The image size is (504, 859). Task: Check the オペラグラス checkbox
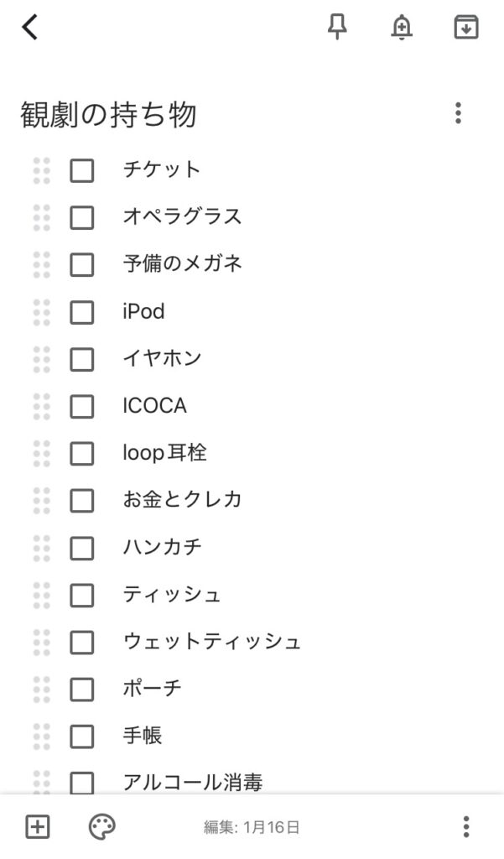tap(81, 217)
